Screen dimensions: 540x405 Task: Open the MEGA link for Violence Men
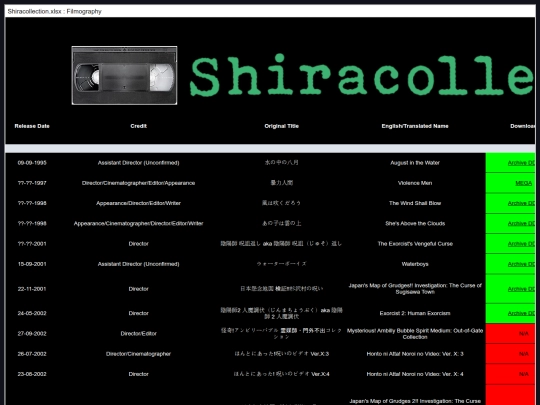pyautogui.click(x=523, y=183)
